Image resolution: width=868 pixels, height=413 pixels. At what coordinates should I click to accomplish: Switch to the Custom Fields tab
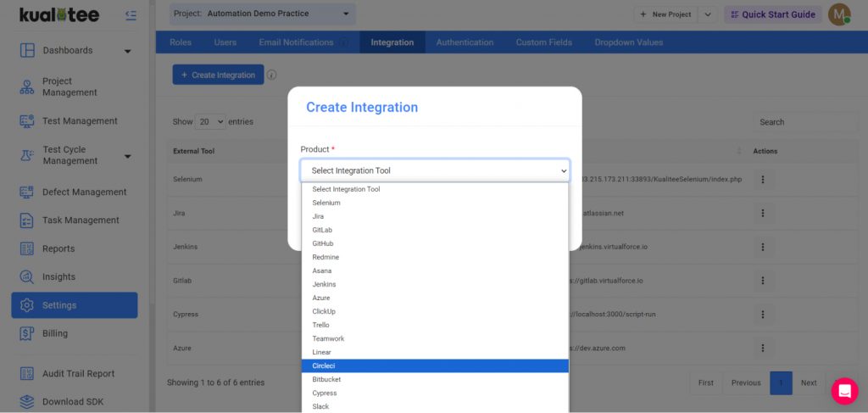click(544, 42)
